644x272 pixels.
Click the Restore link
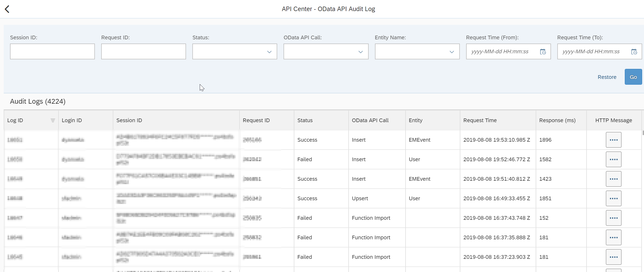click(x=607, y=77)
